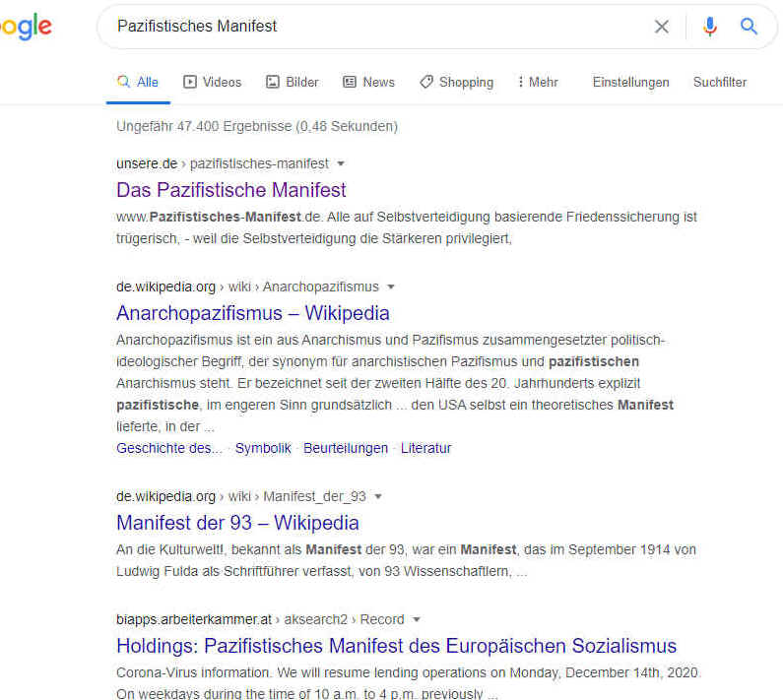Click the snippet starting www.Pazifistisches-Manifest.de
The image size is (783, 700).
tap(407, 227)
